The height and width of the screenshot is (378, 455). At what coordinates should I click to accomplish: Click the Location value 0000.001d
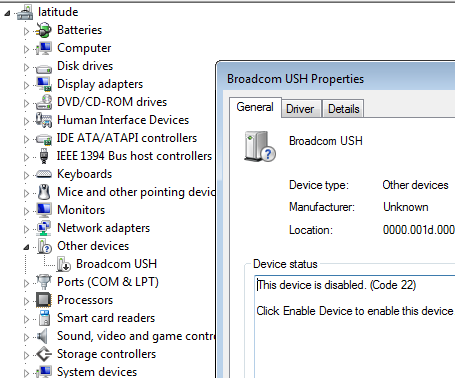pos(419,230)
